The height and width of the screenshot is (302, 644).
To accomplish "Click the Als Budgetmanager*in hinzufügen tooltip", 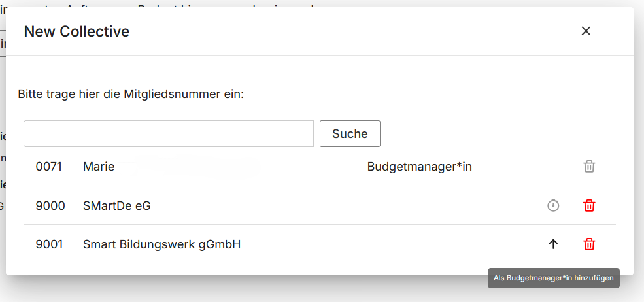I will tap(554, 278).
